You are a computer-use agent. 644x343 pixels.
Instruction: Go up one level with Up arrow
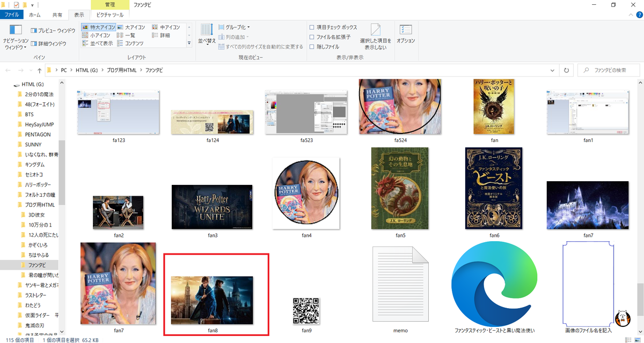[x=40, y=70]
